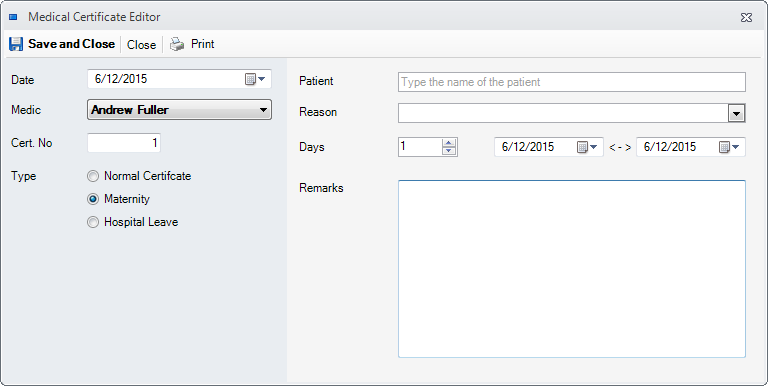Click inside the Remarks text area
Image resolution: width=768 pixels, height=386 pixels.
[x=572, y=268]
